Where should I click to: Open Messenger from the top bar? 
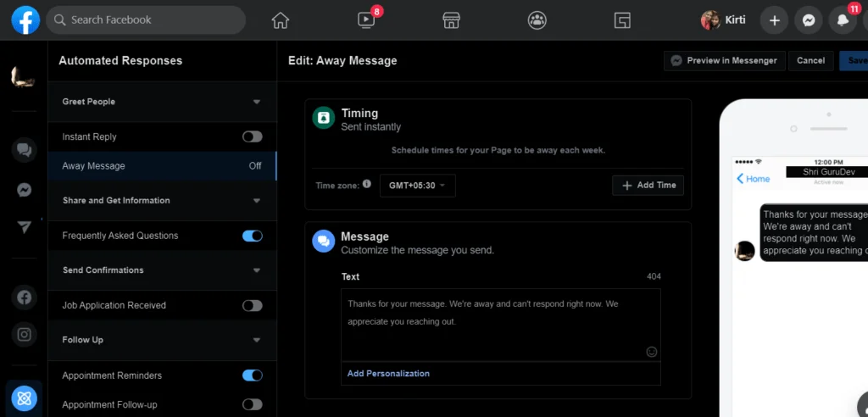pos(809,20)
